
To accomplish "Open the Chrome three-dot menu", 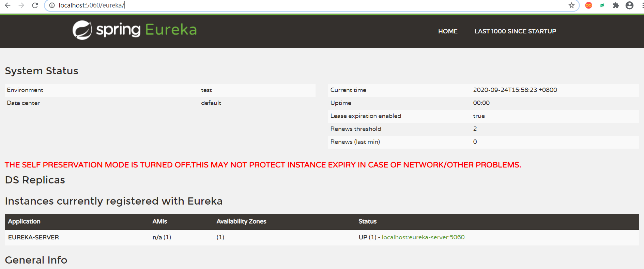I will pyautogui.click(x=642, y=5).
